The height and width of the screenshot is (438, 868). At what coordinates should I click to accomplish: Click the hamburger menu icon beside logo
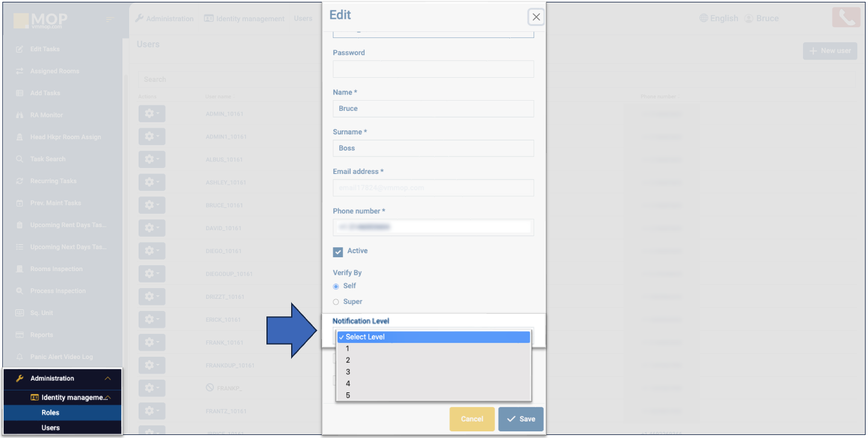(110, 20)
